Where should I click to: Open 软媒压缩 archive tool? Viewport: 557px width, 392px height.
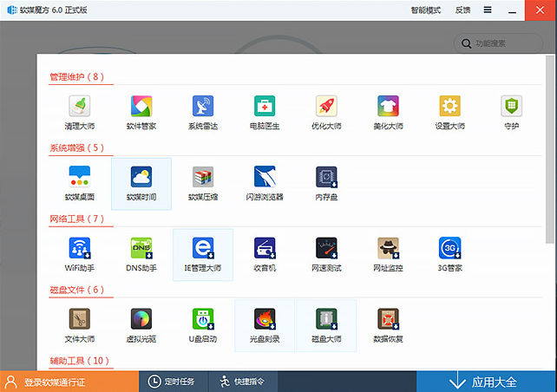tap(203, 177)
